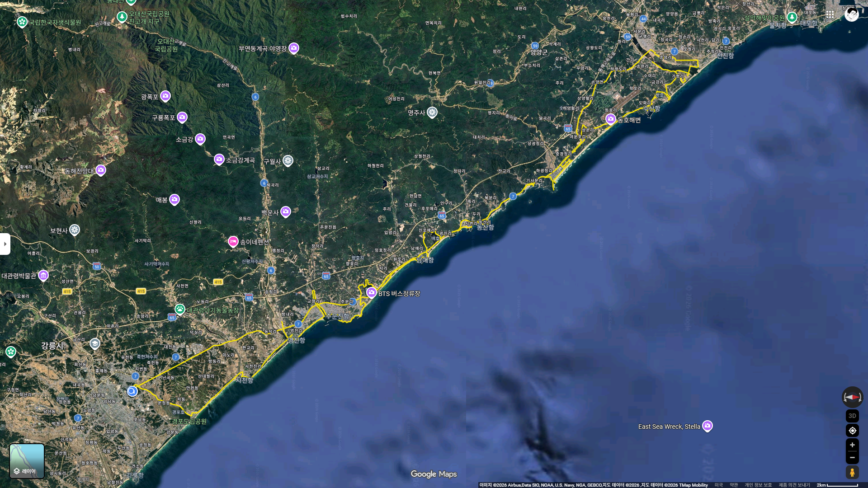Show my current location
The height and width of the screenshot is (488, 868).
(852, 431)
